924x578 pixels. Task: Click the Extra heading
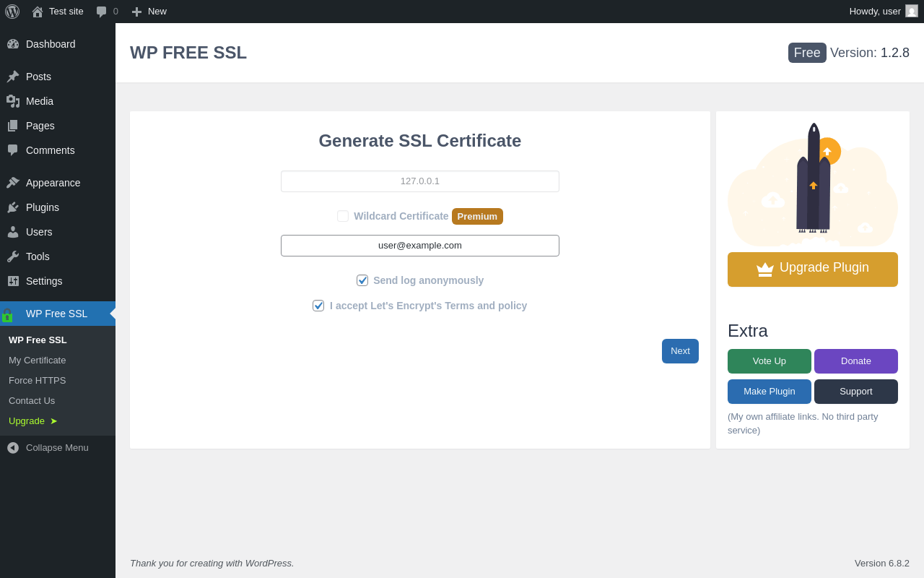click(x=748, y=331)
